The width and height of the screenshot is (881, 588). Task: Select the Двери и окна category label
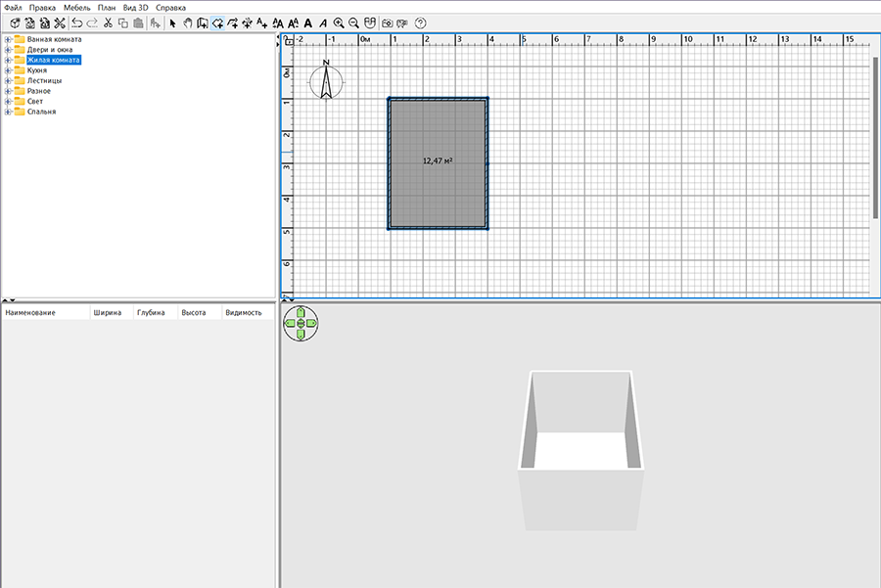pyautogui.click(x=50, y=50)
